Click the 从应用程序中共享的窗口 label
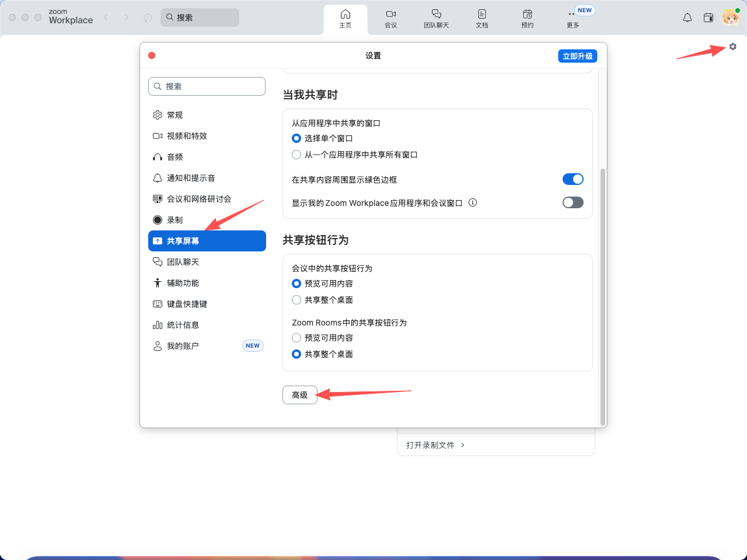 point(336,123)
